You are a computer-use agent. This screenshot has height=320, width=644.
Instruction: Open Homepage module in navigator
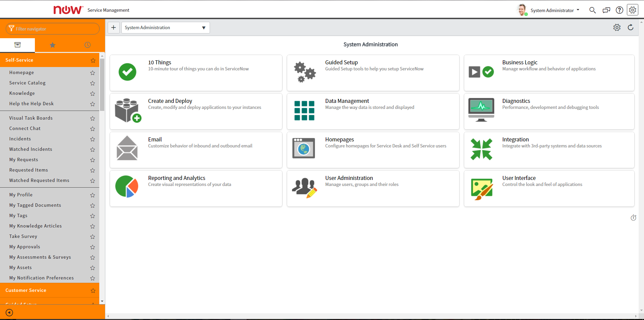pos(21,72)
